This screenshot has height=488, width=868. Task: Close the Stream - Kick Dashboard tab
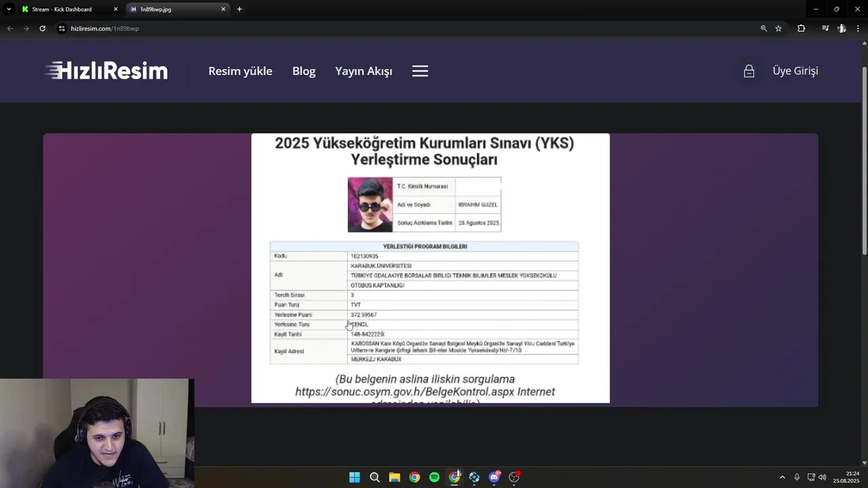[115, 9]
